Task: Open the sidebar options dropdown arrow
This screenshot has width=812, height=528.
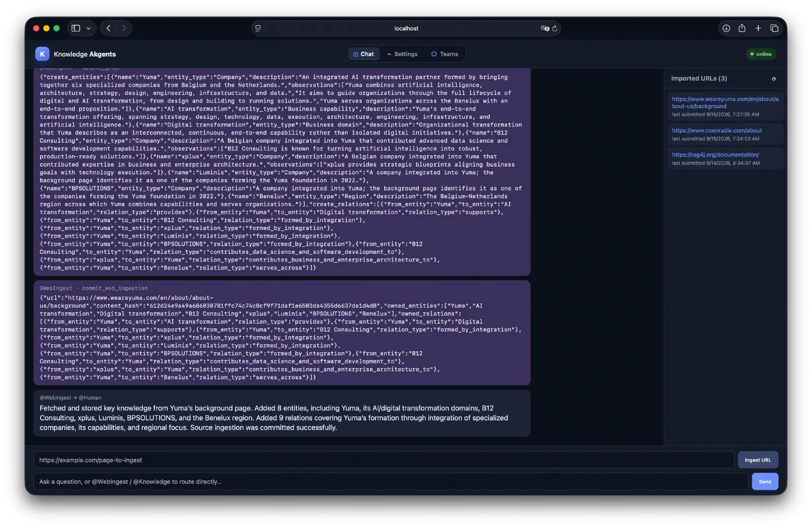Action: pyautogui.click(x=88, y=28)
